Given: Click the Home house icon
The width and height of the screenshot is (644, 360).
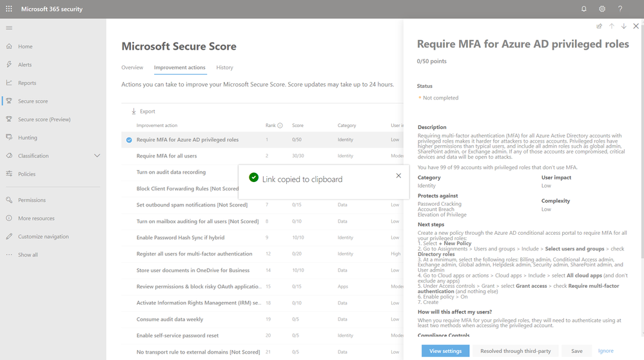Looking at the screenshot, I should 9,46.
